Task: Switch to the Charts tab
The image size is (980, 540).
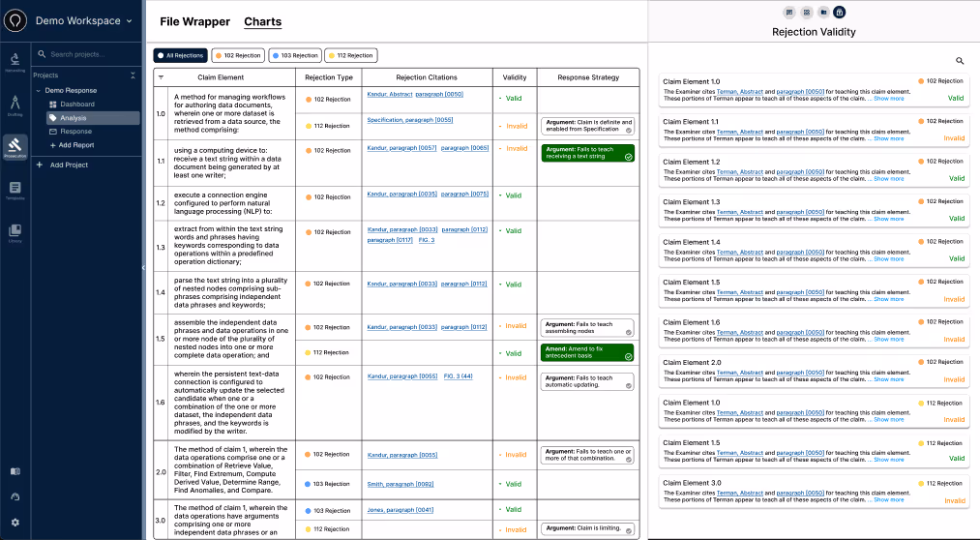Action: 262,21
